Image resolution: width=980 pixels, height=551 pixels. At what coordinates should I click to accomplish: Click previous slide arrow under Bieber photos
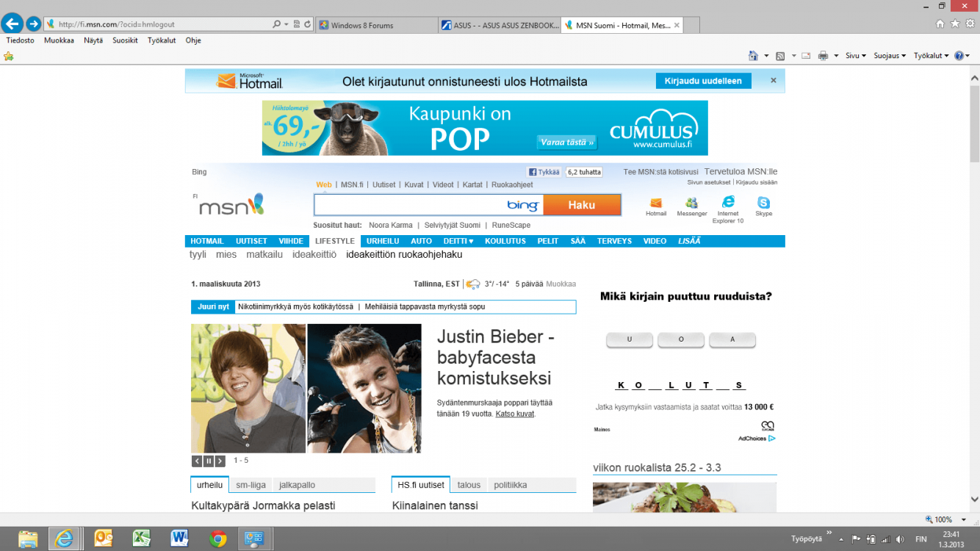(197, 461)
